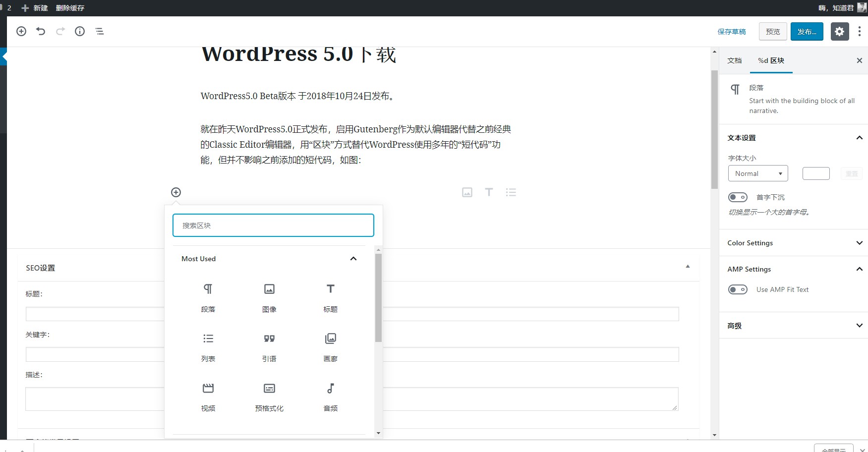Click paragraph icon in block sidebar
This screenshot has width=868, height=452.
tap(735, 89)
